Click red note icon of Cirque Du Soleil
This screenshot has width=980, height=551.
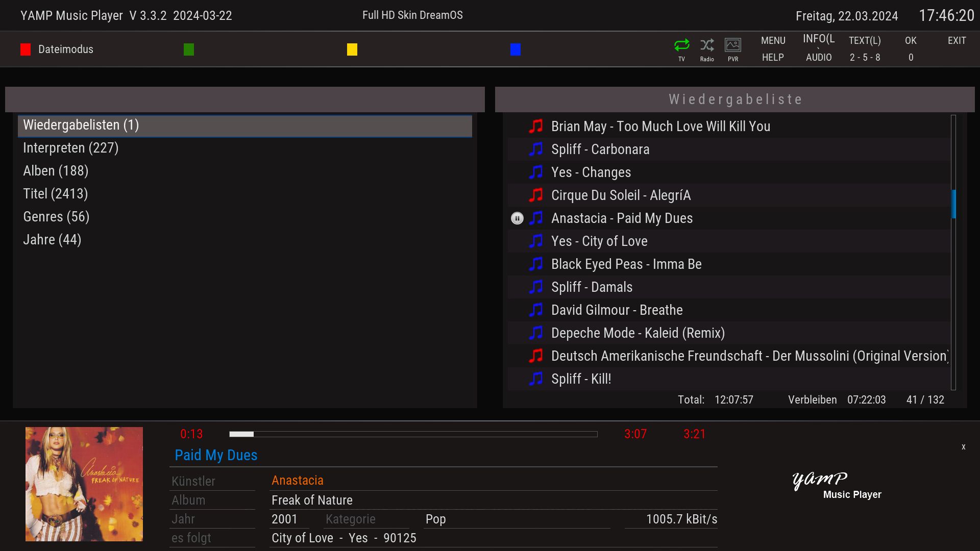[x=536, y=195]
